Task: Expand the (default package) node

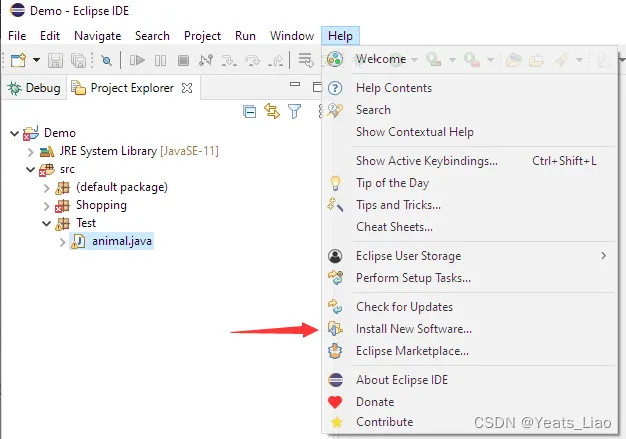Action: pyautogui.click(x=46, y=188)
